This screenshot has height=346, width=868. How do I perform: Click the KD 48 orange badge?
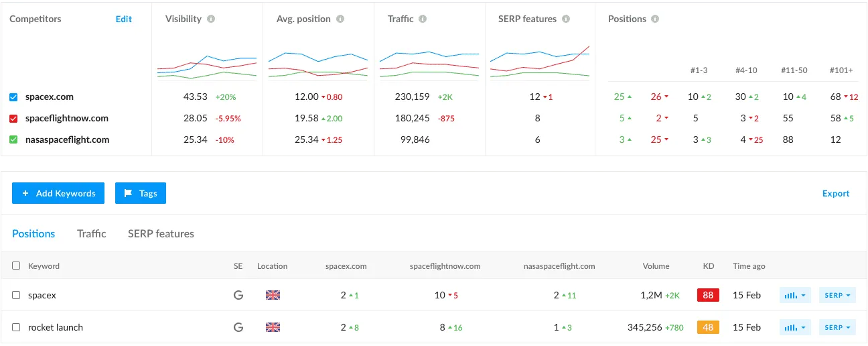(708, 327)
